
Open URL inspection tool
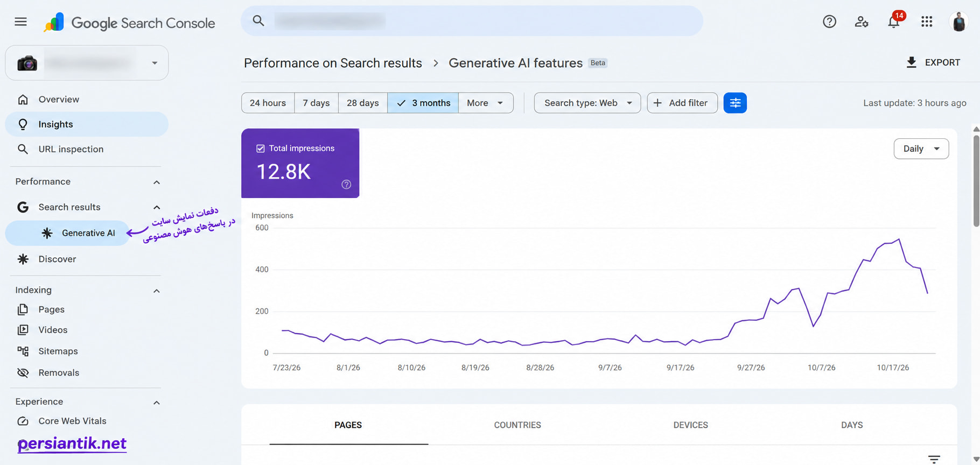(87, 149)
